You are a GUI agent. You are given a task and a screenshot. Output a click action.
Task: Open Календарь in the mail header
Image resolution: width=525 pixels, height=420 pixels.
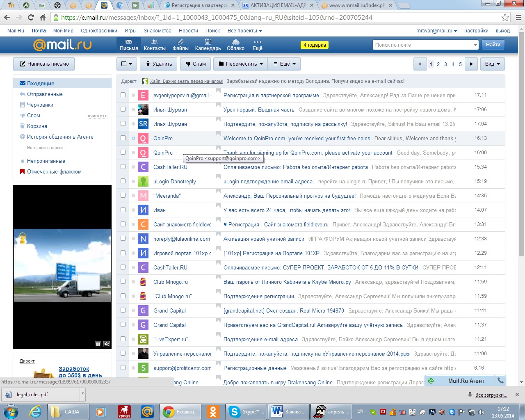pyautogui.click(x=208, y=45)
